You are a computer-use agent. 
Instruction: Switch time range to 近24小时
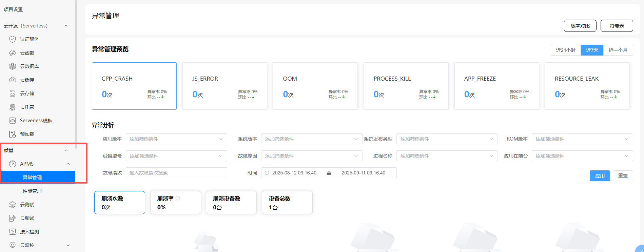click(566, 50)
